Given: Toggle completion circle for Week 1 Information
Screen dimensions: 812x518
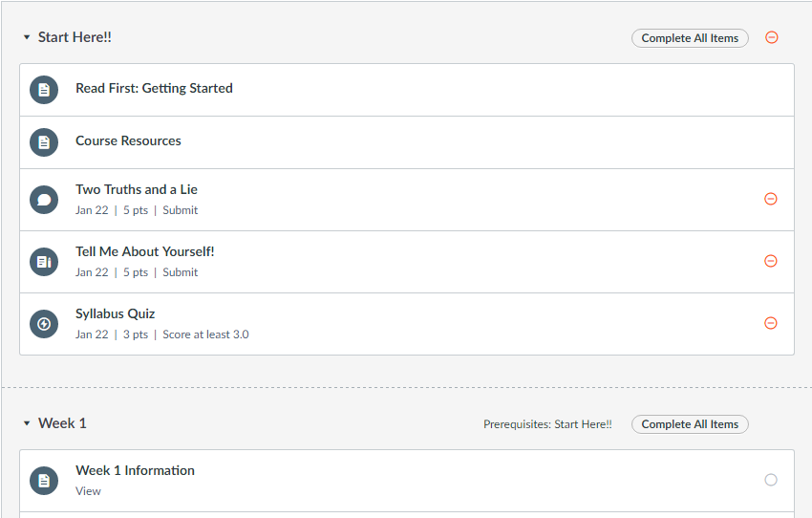Looking at the screenshot, I should click(771, 480).
